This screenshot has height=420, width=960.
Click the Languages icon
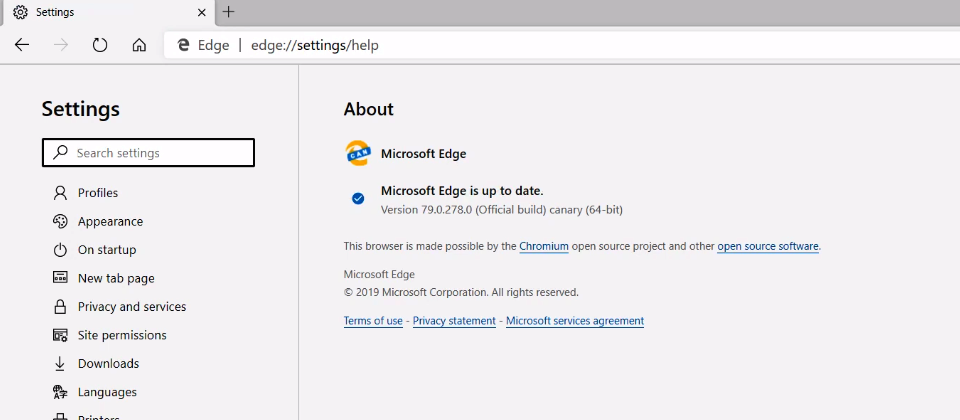[60, 392]
